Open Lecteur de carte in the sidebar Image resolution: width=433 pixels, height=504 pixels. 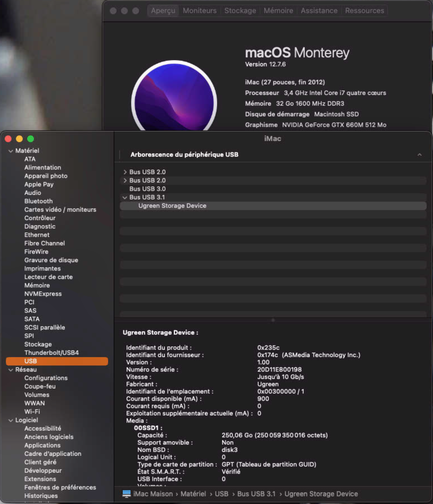pyautogui.click(x=48, y=277)
